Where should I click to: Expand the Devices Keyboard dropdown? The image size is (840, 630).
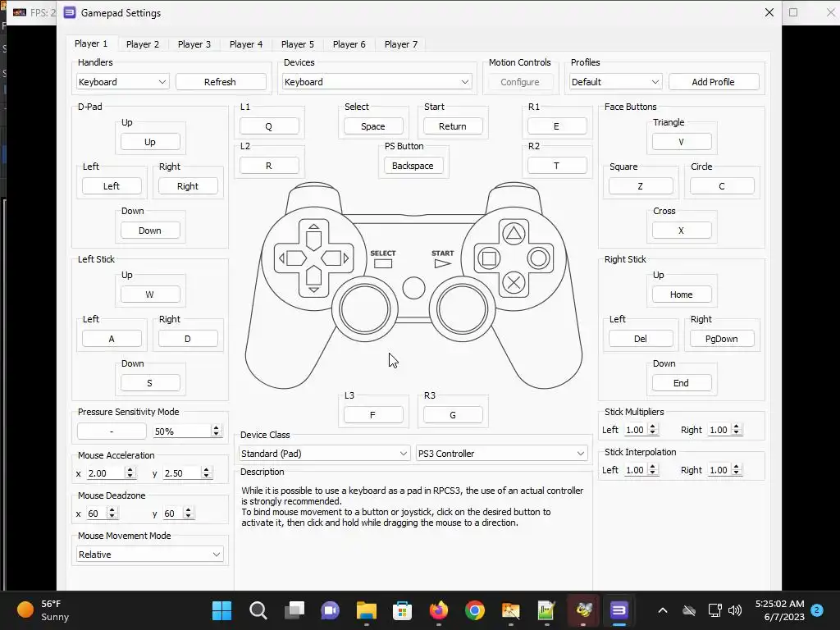[x=377, y=82]
